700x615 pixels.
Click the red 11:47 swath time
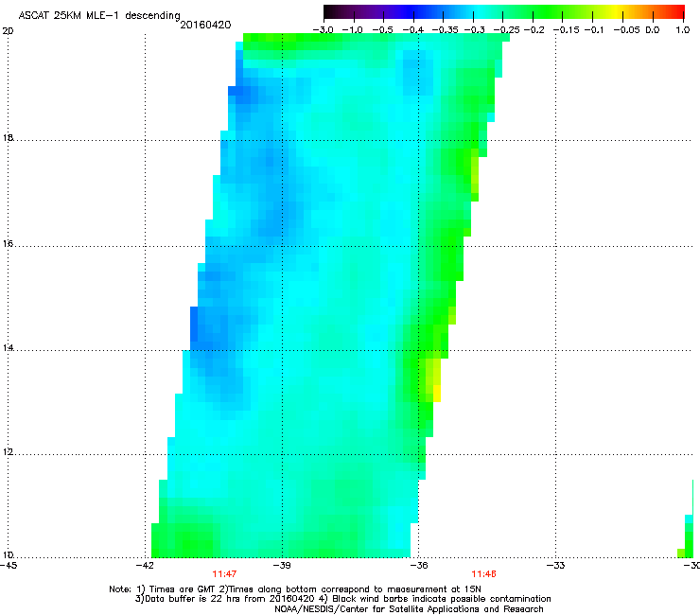[224, 574]
